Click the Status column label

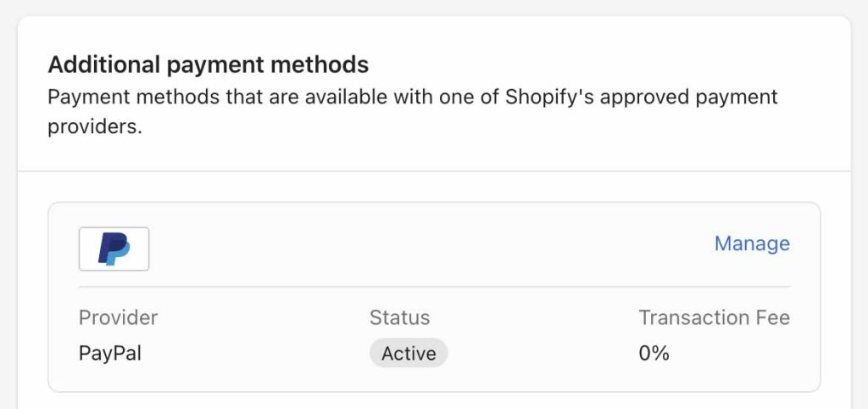click(x=399, y=317)
